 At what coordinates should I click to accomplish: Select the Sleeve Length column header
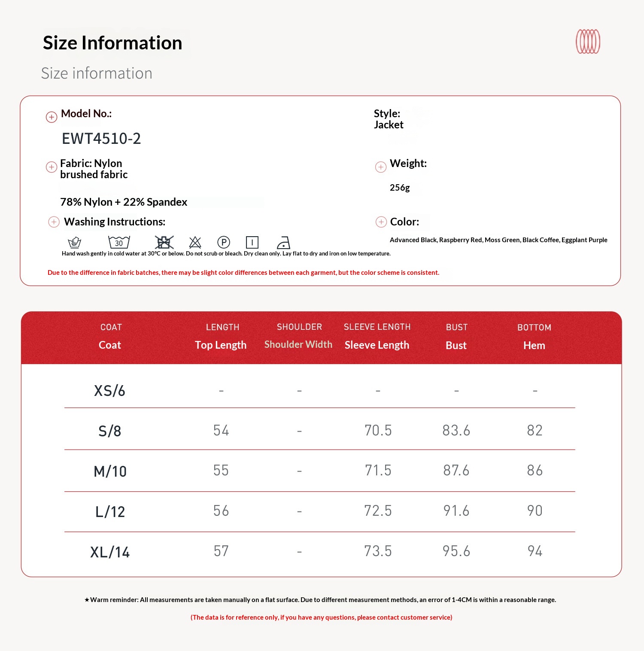pyautogui.click(x=377, y=345)
